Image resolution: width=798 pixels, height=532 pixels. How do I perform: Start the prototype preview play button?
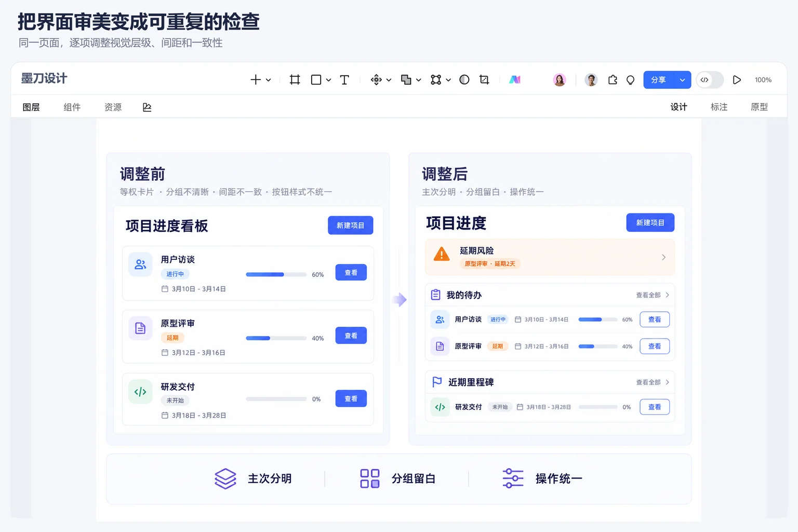737,79
